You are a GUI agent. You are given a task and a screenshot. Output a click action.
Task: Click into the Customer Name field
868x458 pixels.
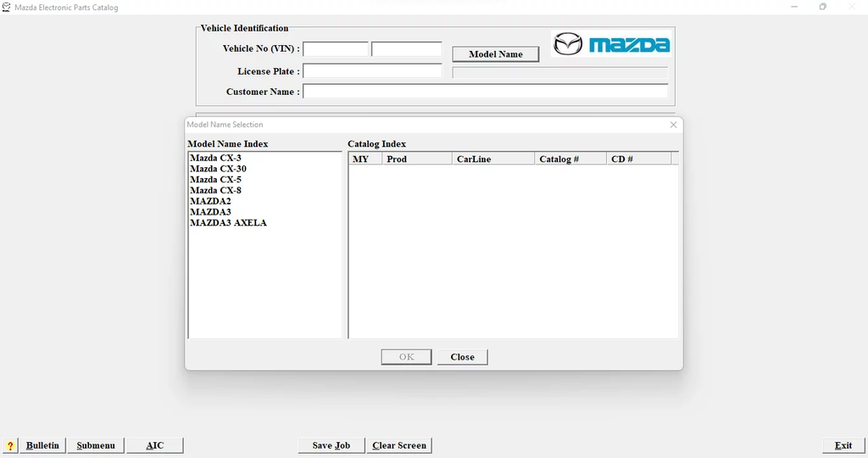[485, 92]
